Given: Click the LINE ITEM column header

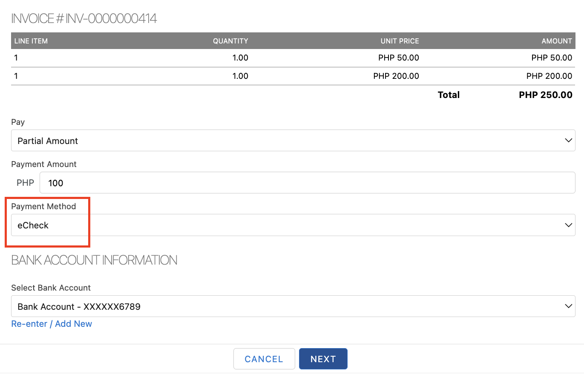Looking at the screenshot, I should pyautogui.click(x=31, y=41).
